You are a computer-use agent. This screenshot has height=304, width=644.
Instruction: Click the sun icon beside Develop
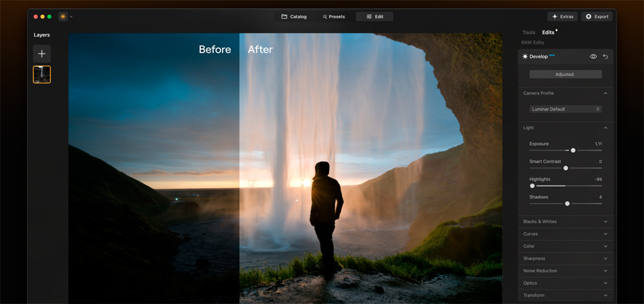tap(525, 57)
